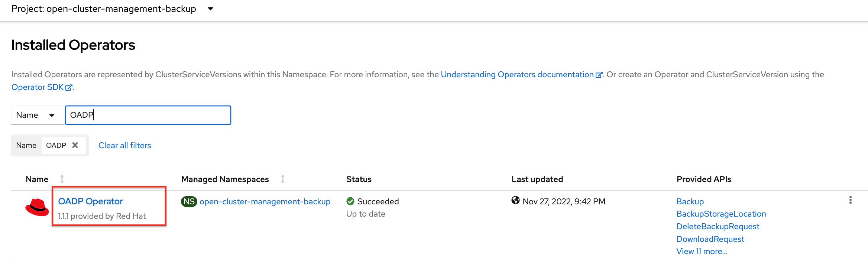Viewport: 868px width, 269px height.
Task: Open the kebab menu for OADP Operator
Action: coord(850,200)
